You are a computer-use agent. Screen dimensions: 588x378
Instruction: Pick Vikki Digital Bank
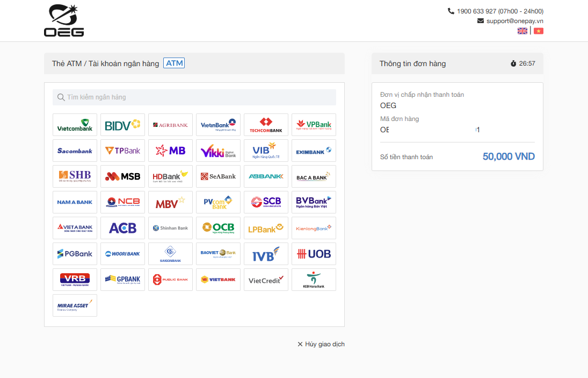(x=218, y=151)
